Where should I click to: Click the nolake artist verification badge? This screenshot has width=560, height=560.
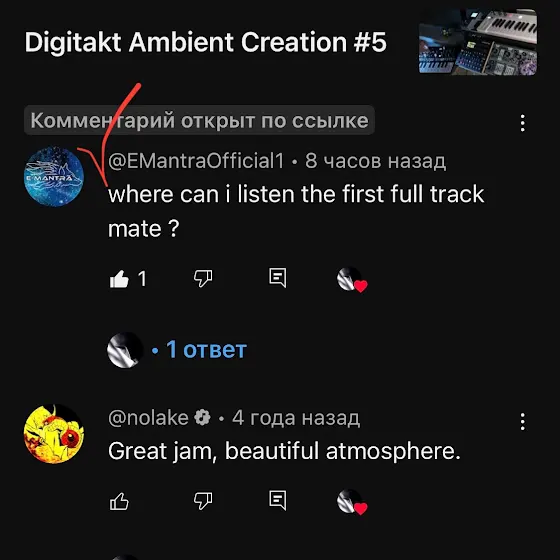click(x=202, y=418)
